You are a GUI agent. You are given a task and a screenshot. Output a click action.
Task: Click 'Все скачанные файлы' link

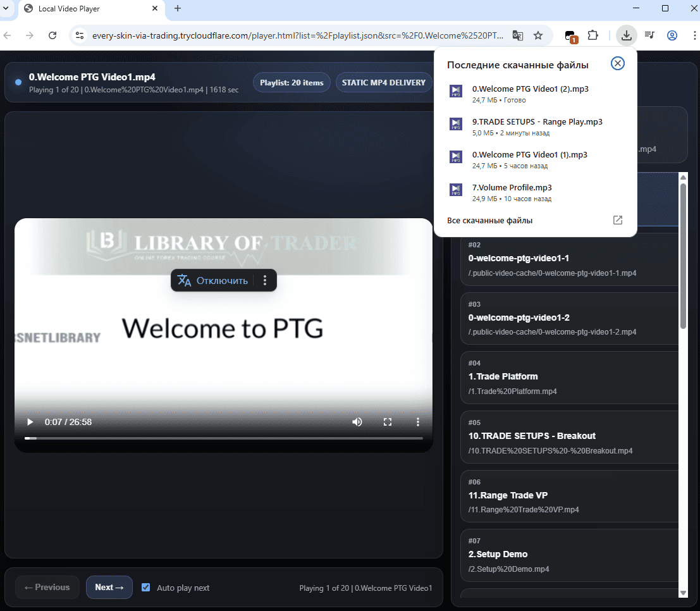(x=489, y=220)
